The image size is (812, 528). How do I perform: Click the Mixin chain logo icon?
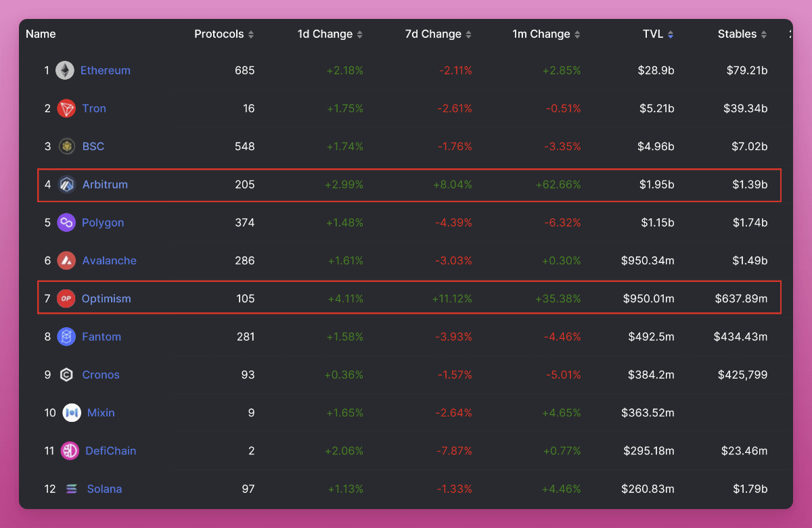click(72, 412)
